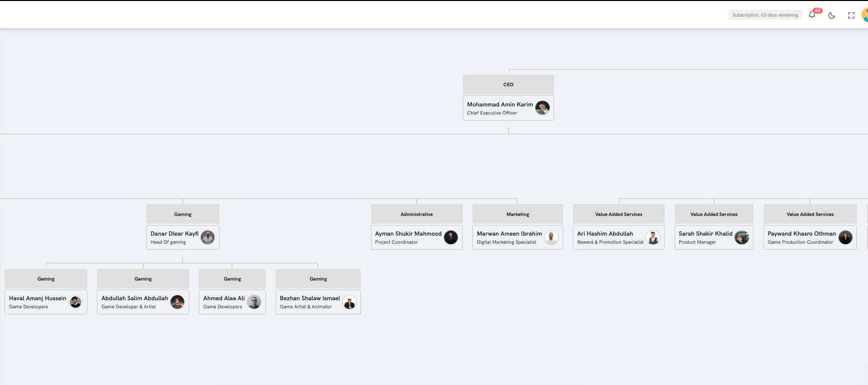Enter fullscreen mode
This screenshot has width=868, height=385.
851,15
